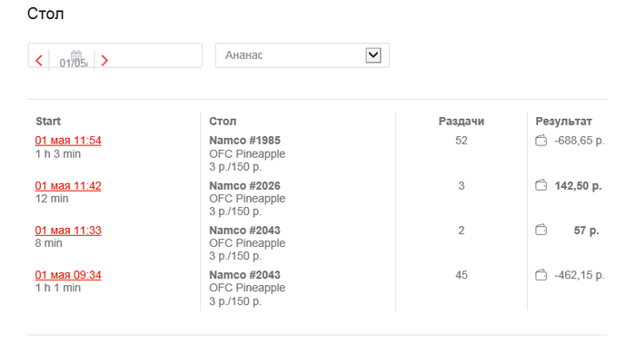636x364 pixels.
Task: Expand the Ананас dropdown arrow
Action: point(373,55)
